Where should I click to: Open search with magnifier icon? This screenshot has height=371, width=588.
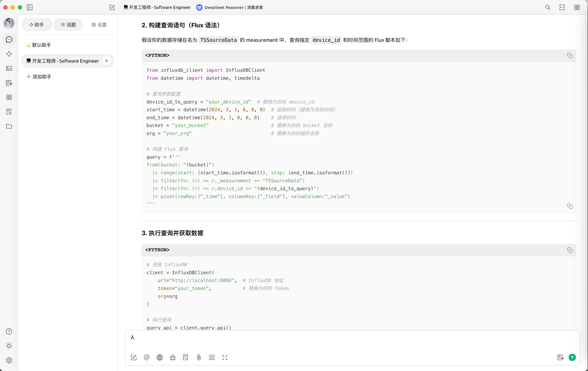coord(548,7)
